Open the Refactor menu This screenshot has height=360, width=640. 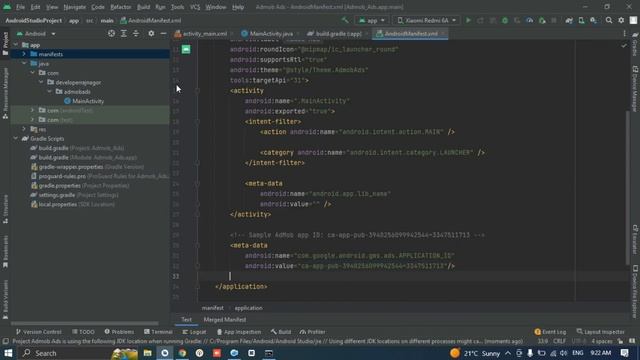[x=120, y=7]
